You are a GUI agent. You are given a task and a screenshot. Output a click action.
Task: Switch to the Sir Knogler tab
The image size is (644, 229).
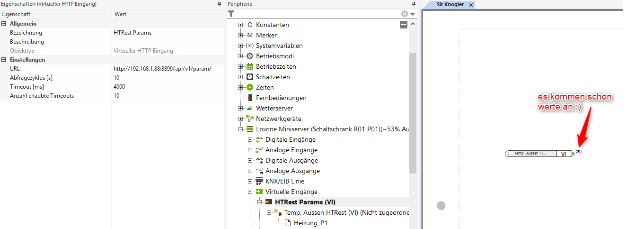coord(450,4)
